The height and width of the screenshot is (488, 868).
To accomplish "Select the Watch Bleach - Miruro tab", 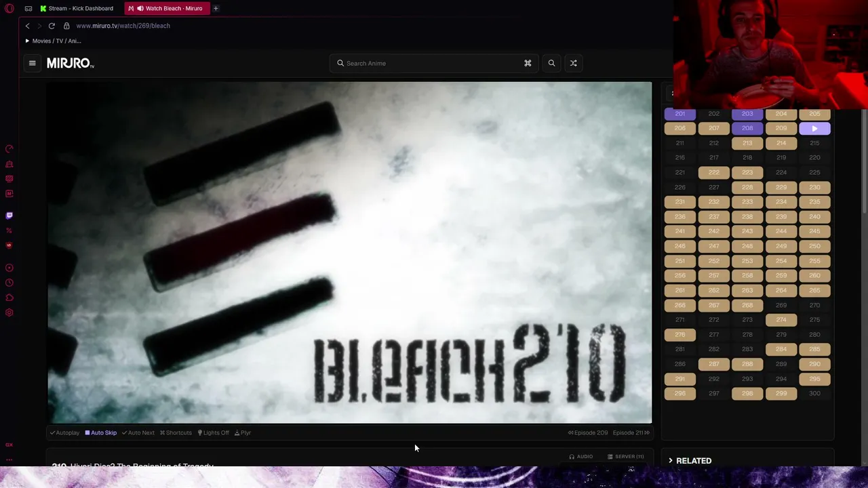I will coord(167,8).
